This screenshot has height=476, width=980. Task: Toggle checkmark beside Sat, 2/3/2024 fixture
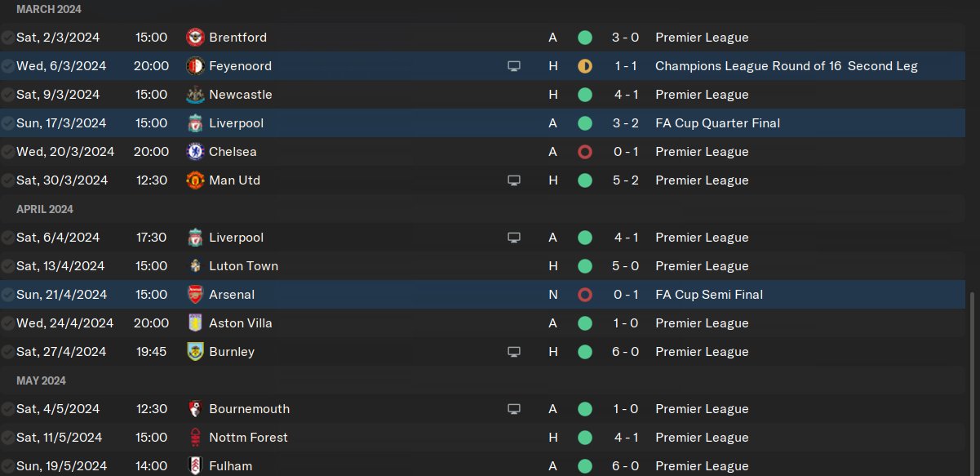pyautogui.click(x=7, y=38)
